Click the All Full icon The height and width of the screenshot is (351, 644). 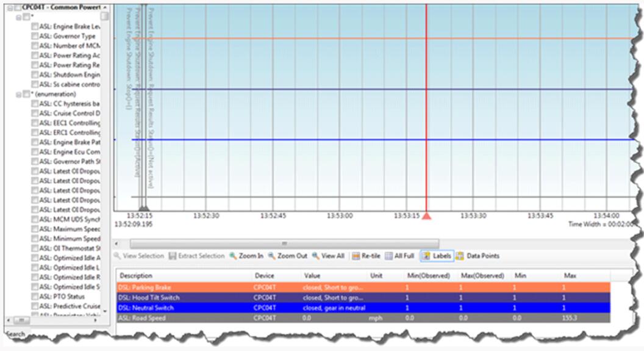pos(388,256)
